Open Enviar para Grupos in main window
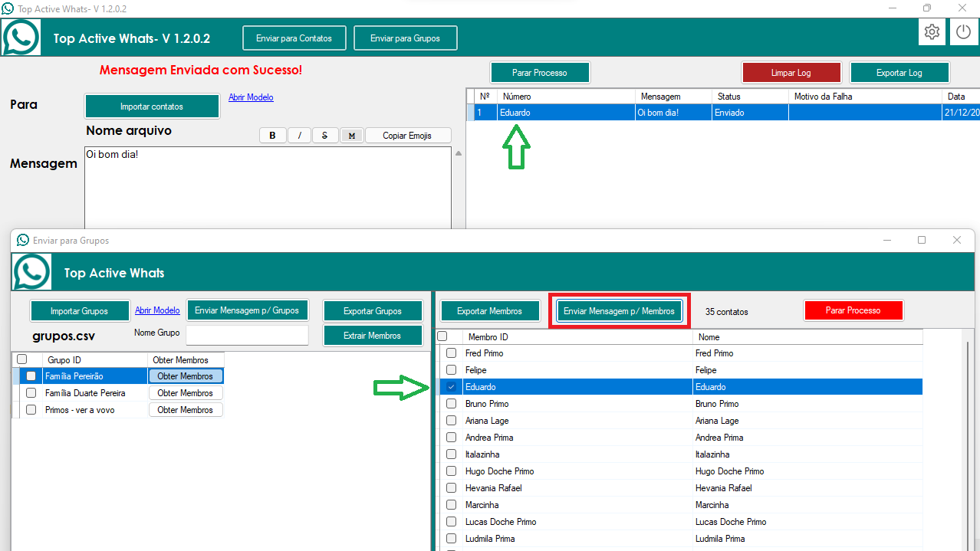The width and height of the screenshot is (980, 551). coord(405,38)
